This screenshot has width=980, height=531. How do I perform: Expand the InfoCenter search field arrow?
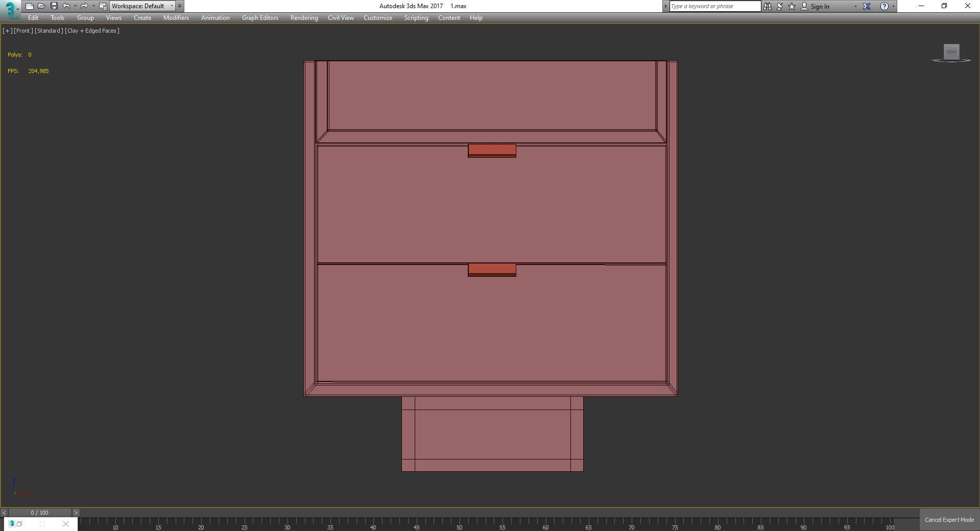coord(665,6)
